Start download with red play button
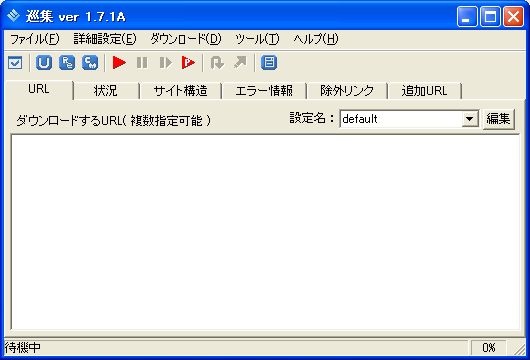 [x=119, y=63]
